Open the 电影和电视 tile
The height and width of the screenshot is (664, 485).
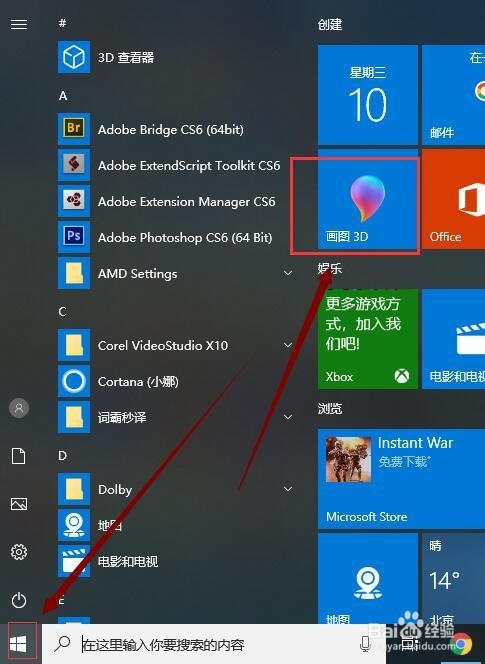(x=454, y=339)
